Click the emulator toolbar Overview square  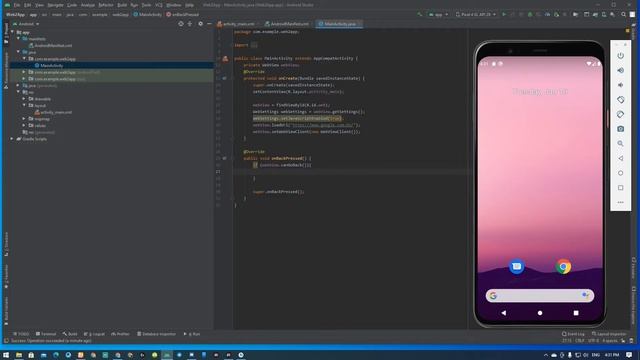(620, 188)
